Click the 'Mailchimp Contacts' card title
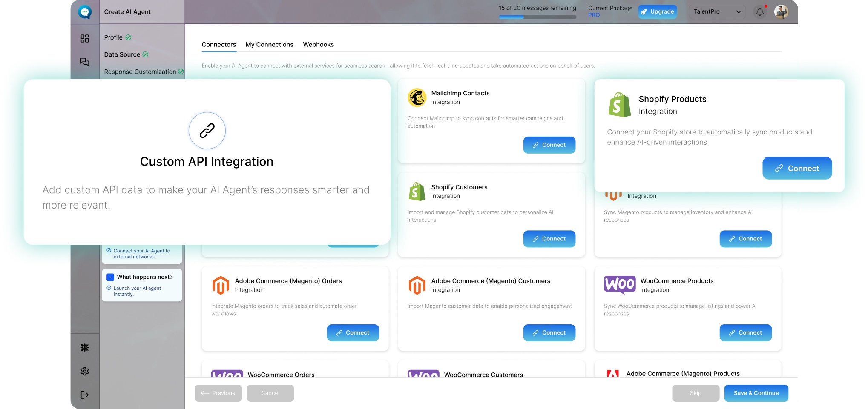868x409 pixels. coord(460,93)
